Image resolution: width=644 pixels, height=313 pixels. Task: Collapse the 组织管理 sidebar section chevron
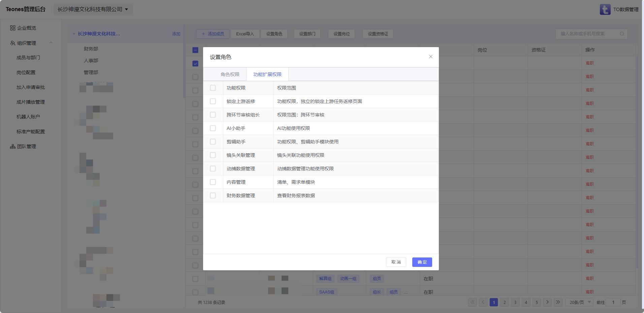[51, 43]
